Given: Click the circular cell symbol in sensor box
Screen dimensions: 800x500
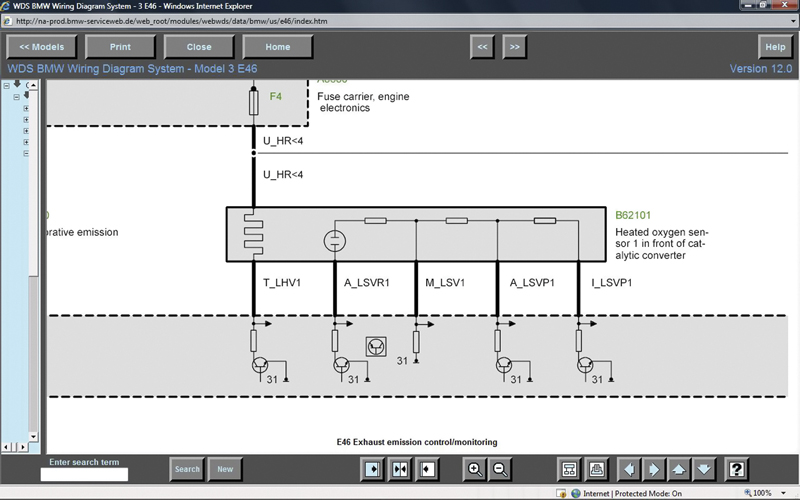Looking at the screenshot, I should (335, 241).
